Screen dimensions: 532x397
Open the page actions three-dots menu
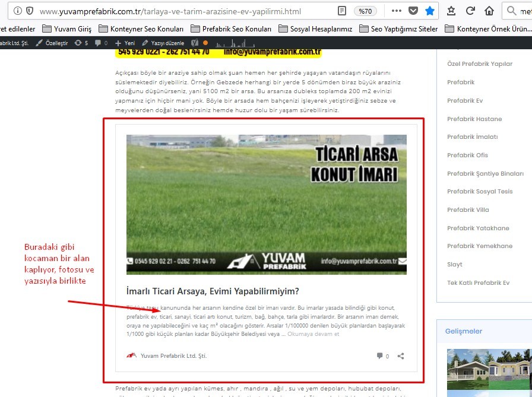pos(396,11)
